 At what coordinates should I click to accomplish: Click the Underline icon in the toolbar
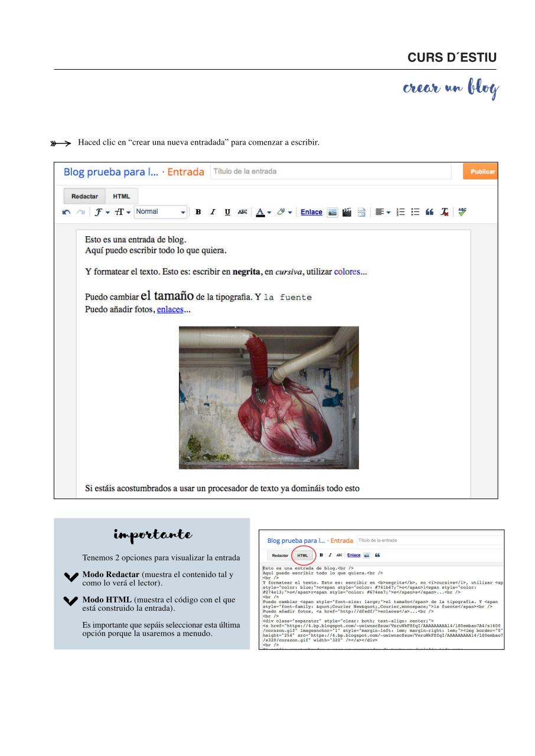227,212
